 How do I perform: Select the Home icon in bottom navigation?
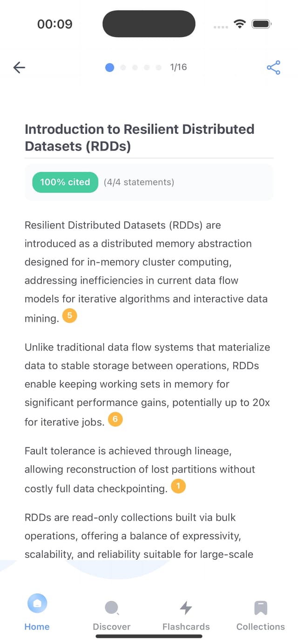[x=37, y=603]
